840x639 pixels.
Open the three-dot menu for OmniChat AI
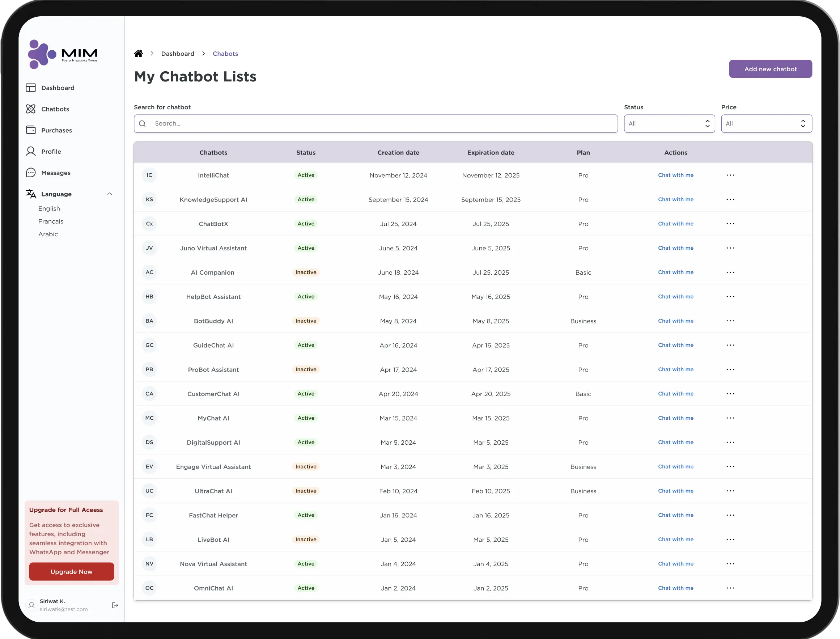pyautogui.click(x=730, y=588)
